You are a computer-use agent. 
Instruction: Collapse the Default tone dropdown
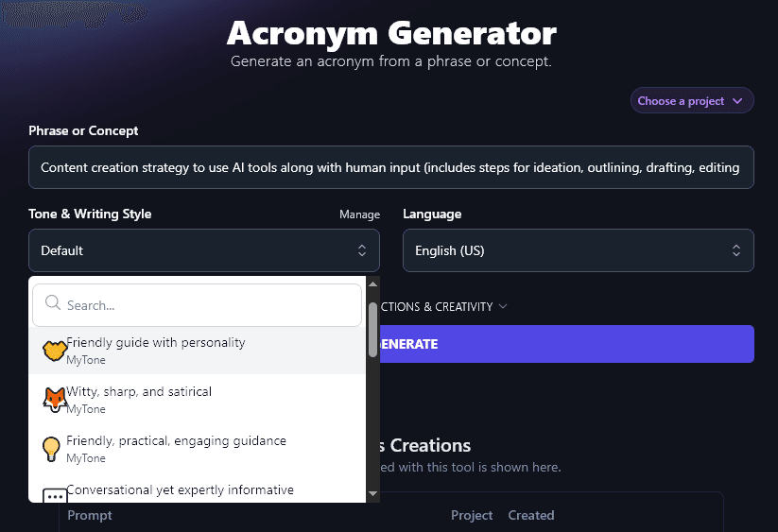pyautogui.click(x=204, y=250)
